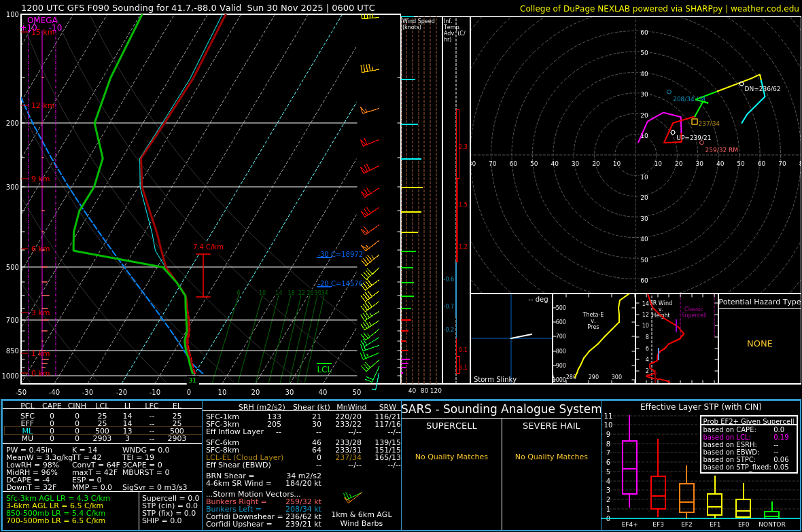Click the DN=236/62 marker on the hodograph

click(x=742, y=84)
